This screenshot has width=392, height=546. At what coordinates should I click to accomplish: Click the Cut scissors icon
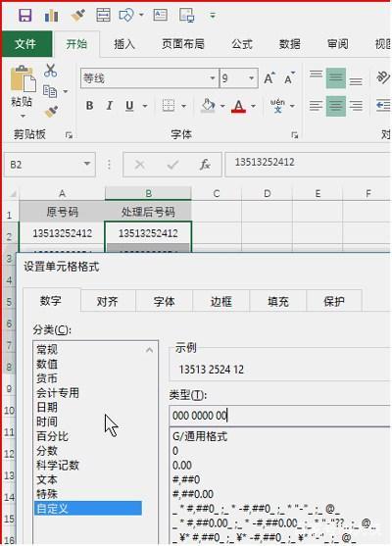(x=51, y=71)
